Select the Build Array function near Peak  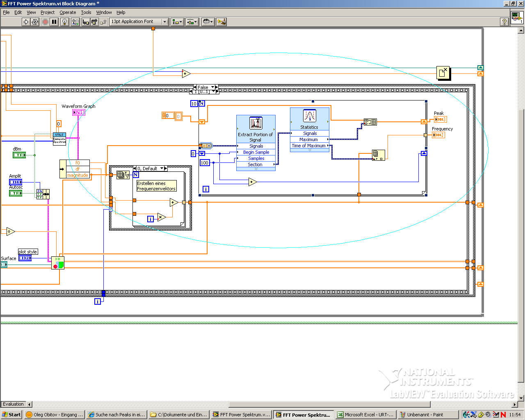(x=370, y=122)
